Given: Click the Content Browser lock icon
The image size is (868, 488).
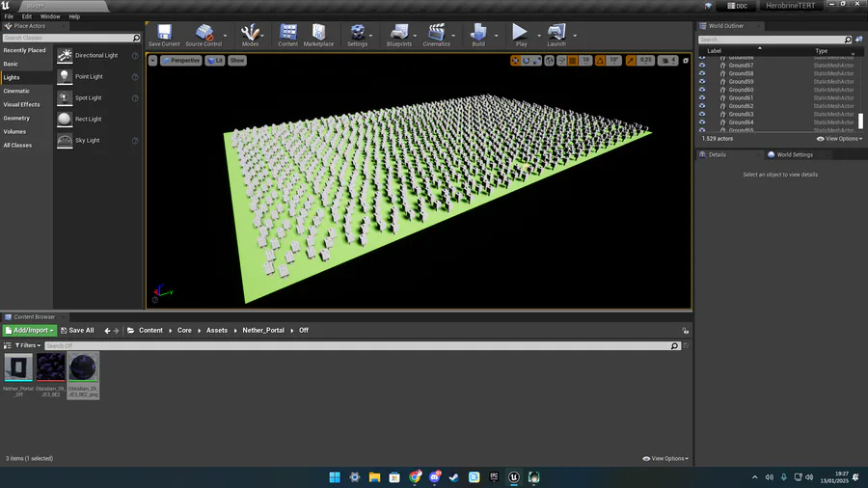Looking at the screenshot, I should (686, 330).
